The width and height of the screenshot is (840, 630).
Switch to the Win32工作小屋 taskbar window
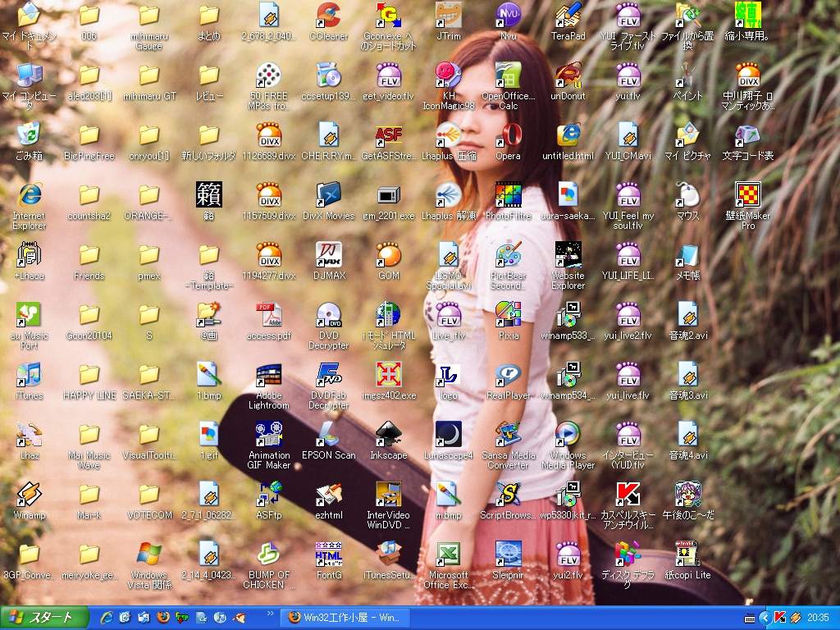345,618
